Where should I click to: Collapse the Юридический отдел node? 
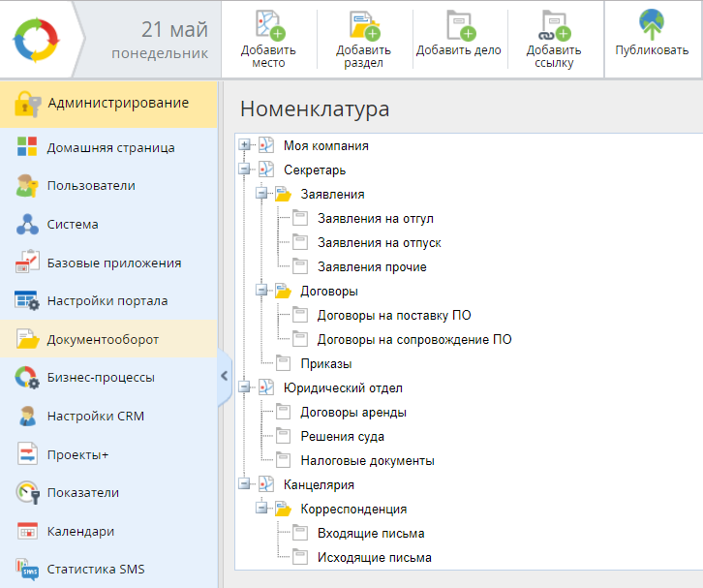click(244, 387)
